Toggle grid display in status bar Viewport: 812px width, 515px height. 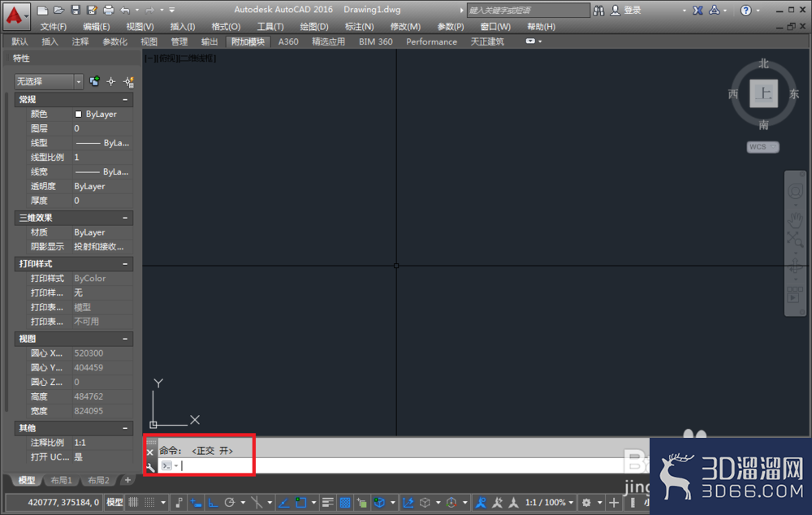[x=133, y=502]
